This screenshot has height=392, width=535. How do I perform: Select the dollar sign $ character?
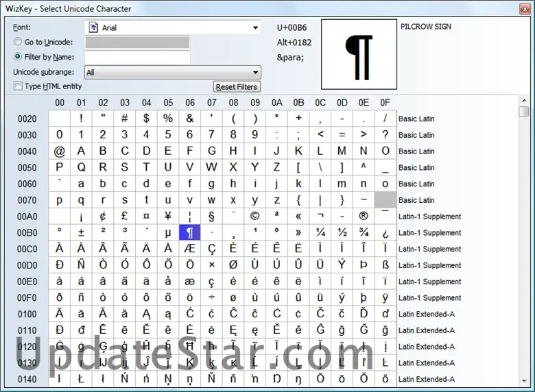click(146, 119)
